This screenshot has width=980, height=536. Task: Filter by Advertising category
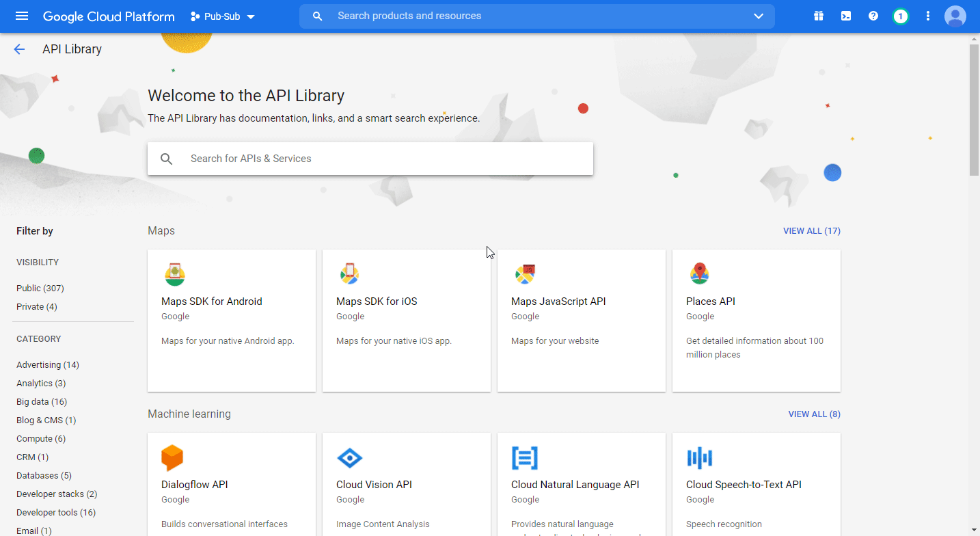tap(48, 365)
